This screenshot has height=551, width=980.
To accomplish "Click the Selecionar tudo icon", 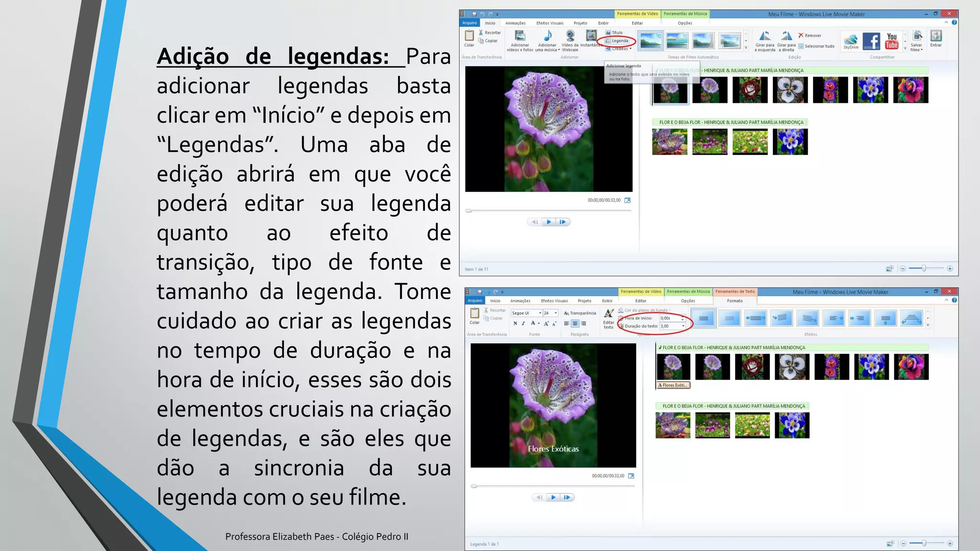I will coord(801,46).
